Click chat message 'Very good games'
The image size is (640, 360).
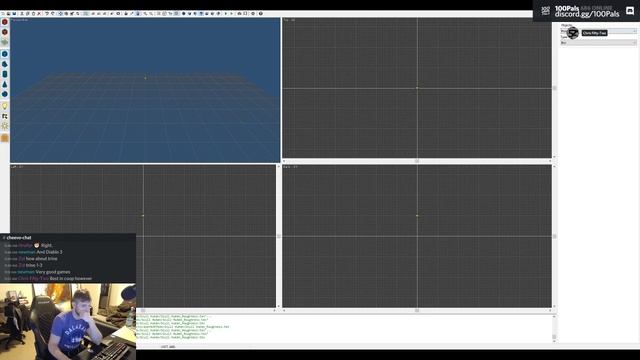(x=53, y=271)
